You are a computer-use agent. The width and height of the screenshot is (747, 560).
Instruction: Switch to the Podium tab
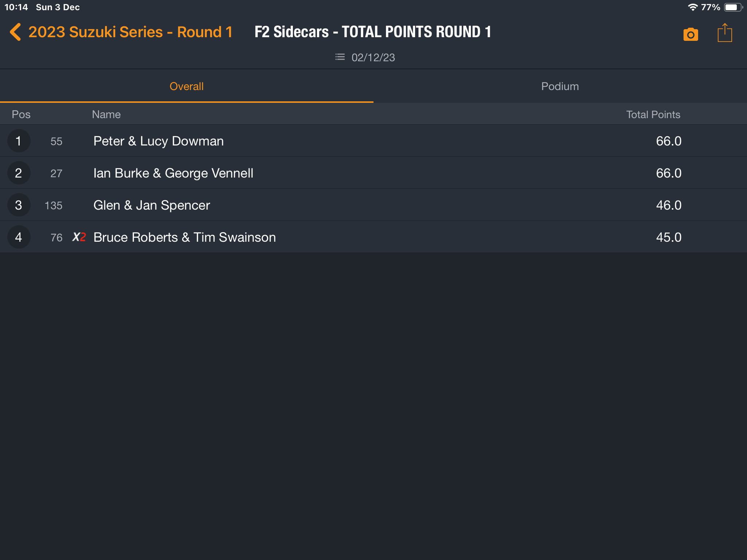click(560, 86)
